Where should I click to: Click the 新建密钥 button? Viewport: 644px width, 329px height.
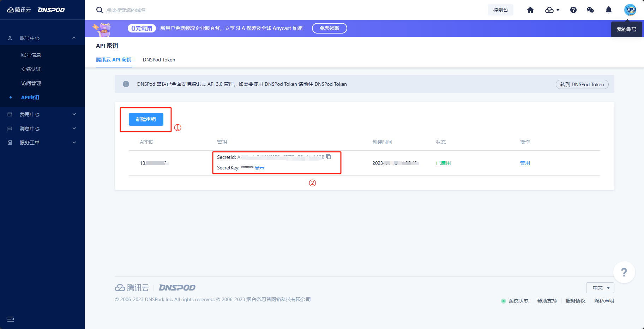click(x=146, y=119)
